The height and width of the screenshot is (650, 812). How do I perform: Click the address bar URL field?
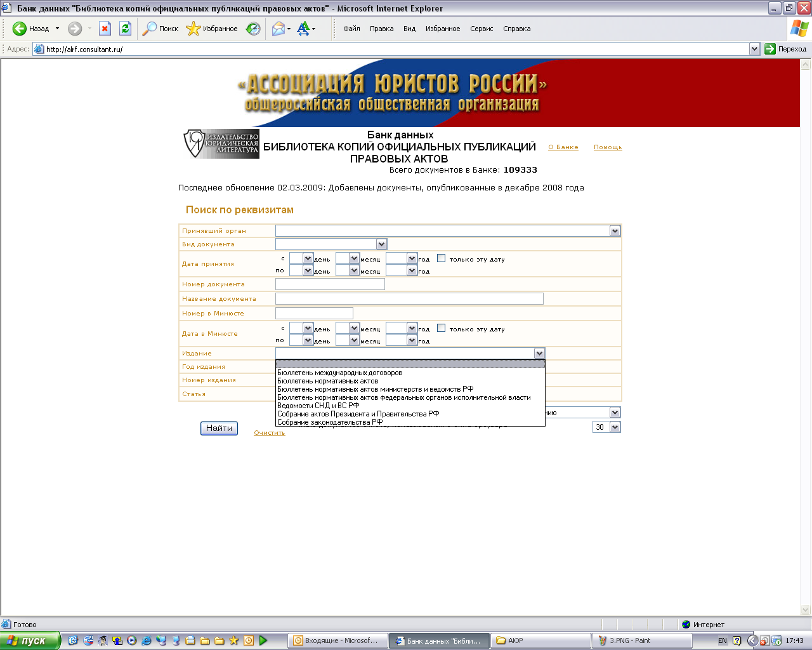coord(396,49)
